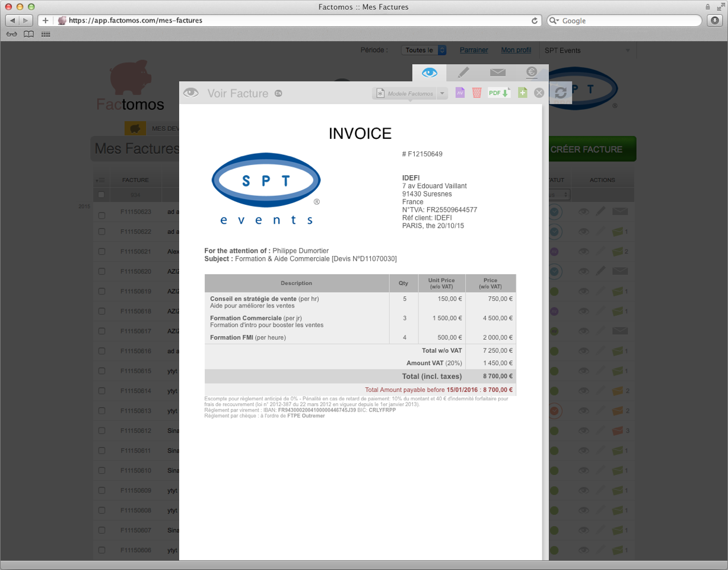Tick the checkbox for invoice F11150622
The width and height of the screenshot is (728, 570).
[x=101, y=232]
